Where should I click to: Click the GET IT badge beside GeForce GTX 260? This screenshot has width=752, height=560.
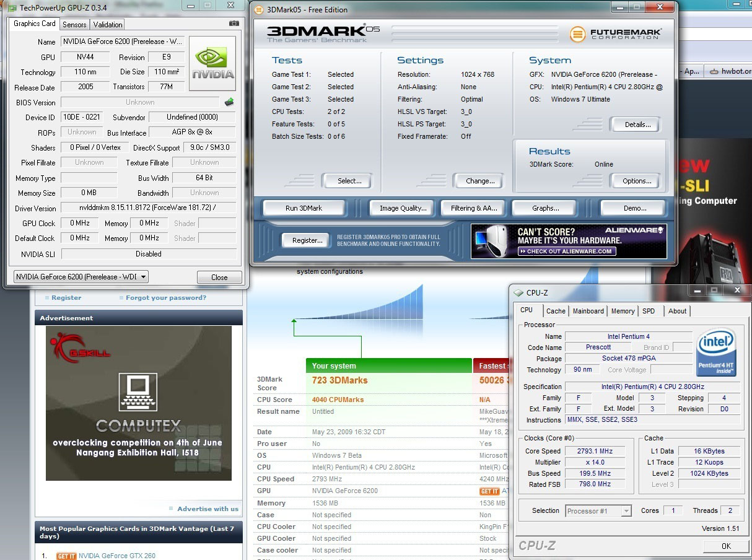click(66, 556)
